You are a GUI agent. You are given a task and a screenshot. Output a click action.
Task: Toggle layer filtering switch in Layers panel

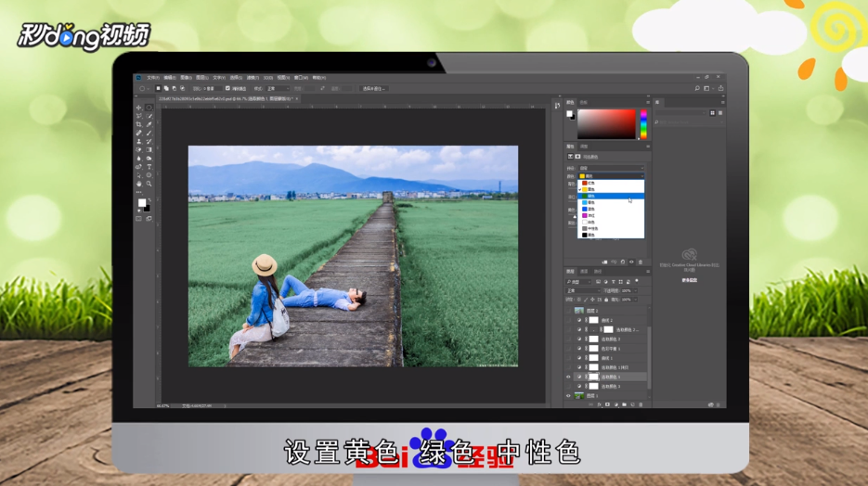[637, 281]
